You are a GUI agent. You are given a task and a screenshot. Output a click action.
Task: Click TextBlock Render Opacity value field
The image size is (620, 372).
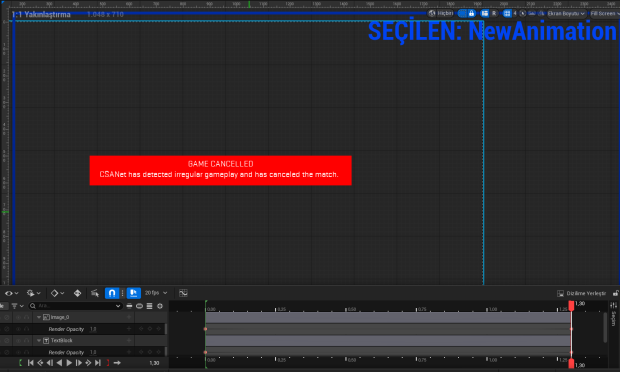coord(93,352)
